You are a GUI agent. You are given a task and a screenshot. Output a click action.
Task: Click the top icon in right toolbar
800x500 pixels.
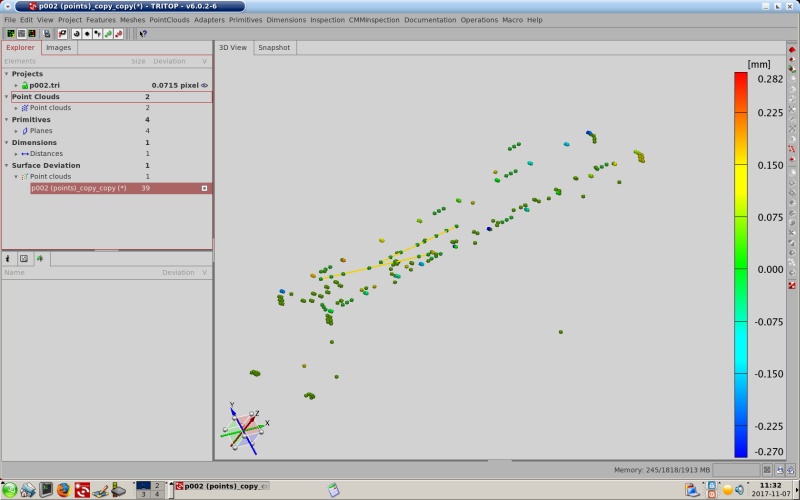pos(792,49)
